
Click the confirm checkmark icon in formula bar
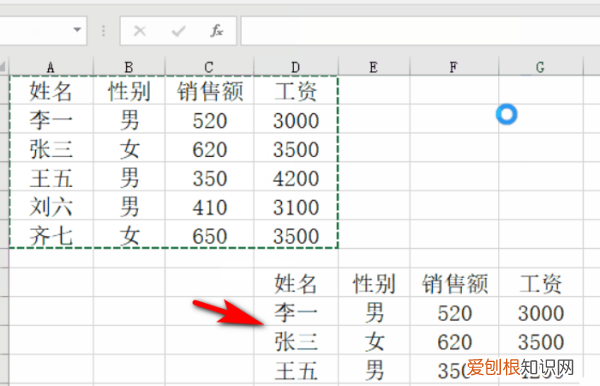(x=178, y=31)
